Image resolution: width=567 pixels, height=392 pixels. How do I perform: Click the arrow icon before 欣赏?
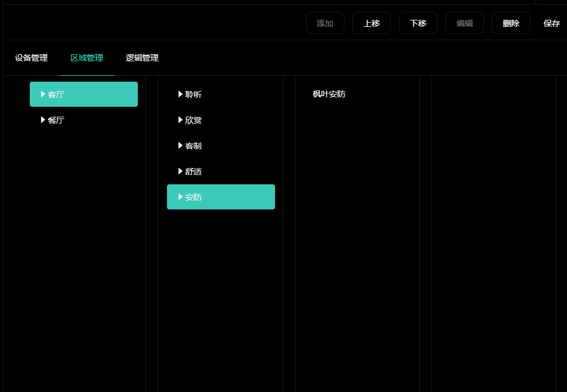180,120
